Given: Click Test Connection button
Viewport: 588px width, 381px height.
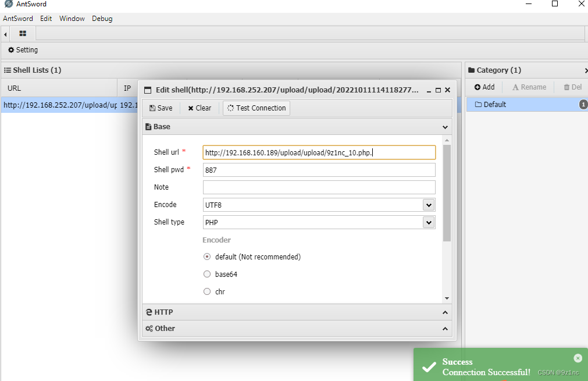Looking at the screenshot, I should click(x=256, y=108).
